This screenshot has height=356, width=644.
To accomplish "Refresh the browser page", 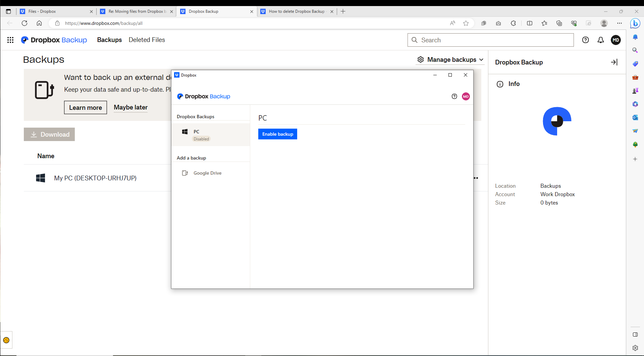I will [x=24, y=23].
